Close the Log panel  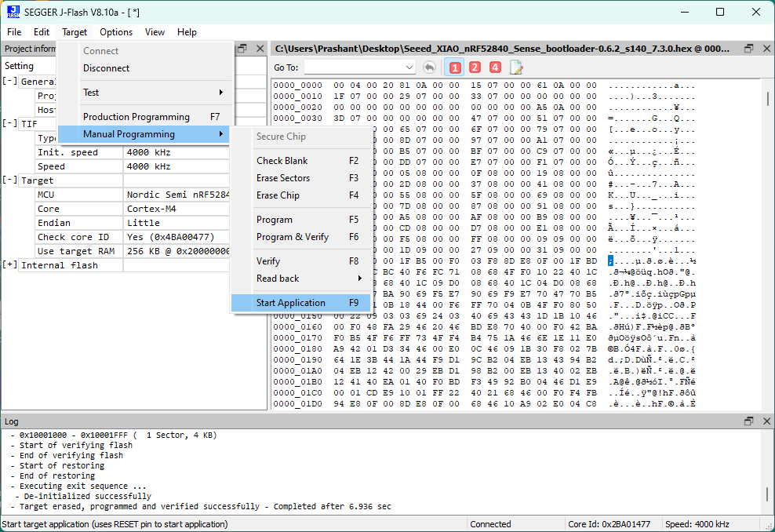tap(766, 421)
